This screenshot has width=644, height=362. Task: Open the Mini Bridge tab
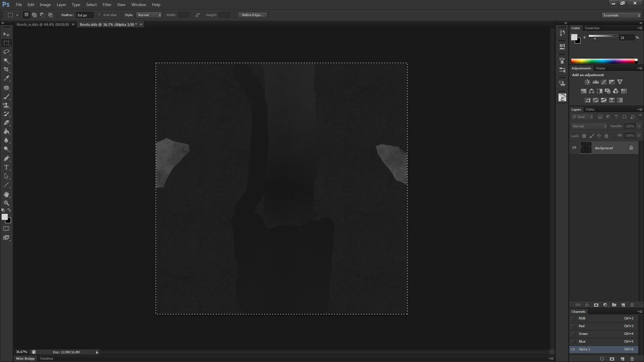coord(25,358)
